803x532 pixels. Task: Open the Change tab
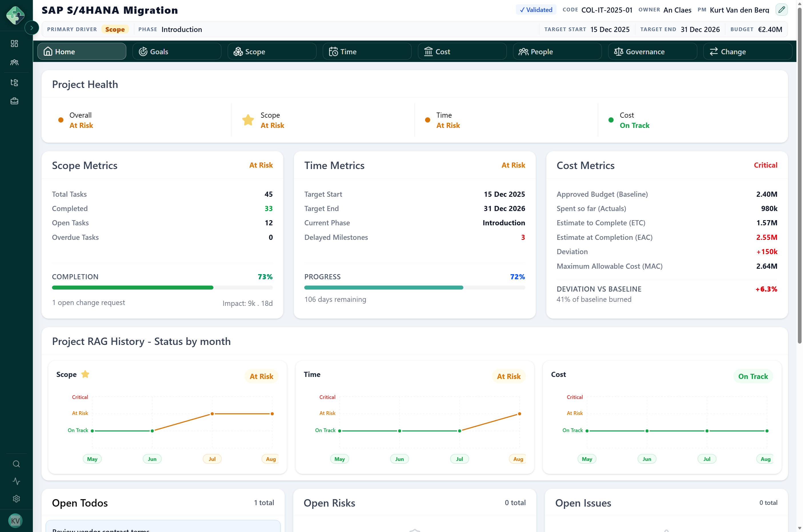(x=748, y=52)
